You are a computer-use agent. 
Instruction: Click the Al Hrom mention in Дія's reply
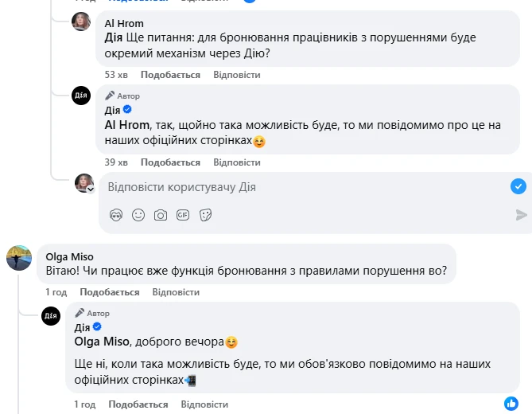126,125
